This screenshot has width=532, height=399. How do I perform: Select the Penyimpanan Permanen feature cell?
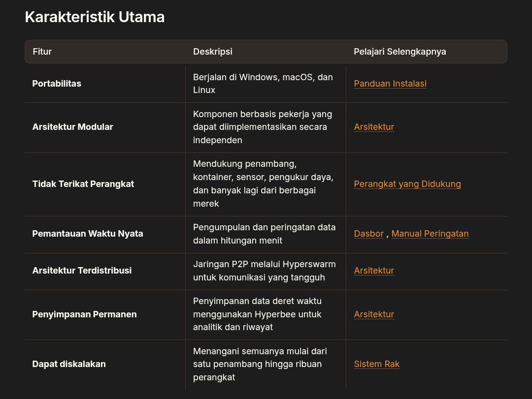pyautogui.click(x=84, y=314)
